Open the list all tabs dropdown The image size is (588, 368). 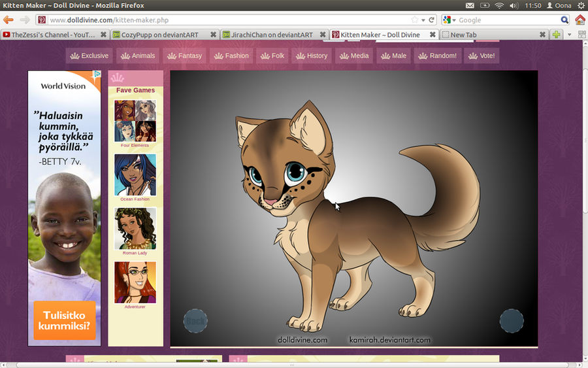click(569, 35)
